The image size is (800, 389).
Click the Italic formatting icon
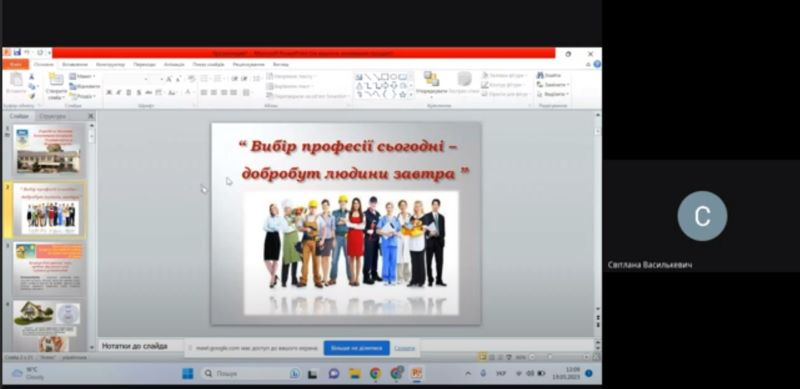[118, 92]
